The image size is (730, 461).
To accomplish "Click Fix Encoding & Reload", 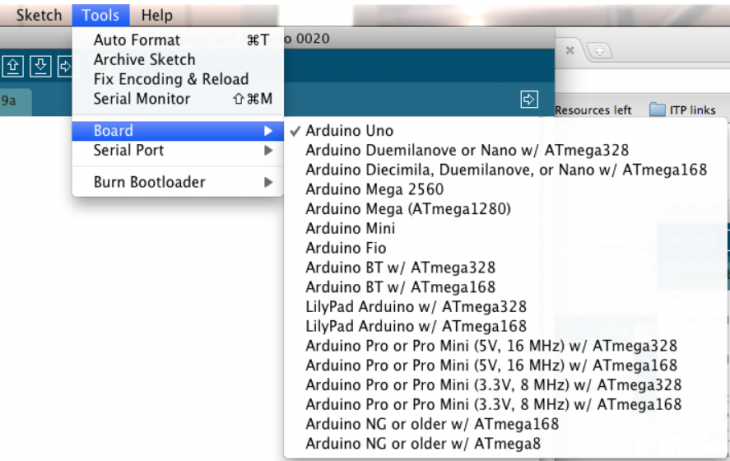I will point(170,79).
